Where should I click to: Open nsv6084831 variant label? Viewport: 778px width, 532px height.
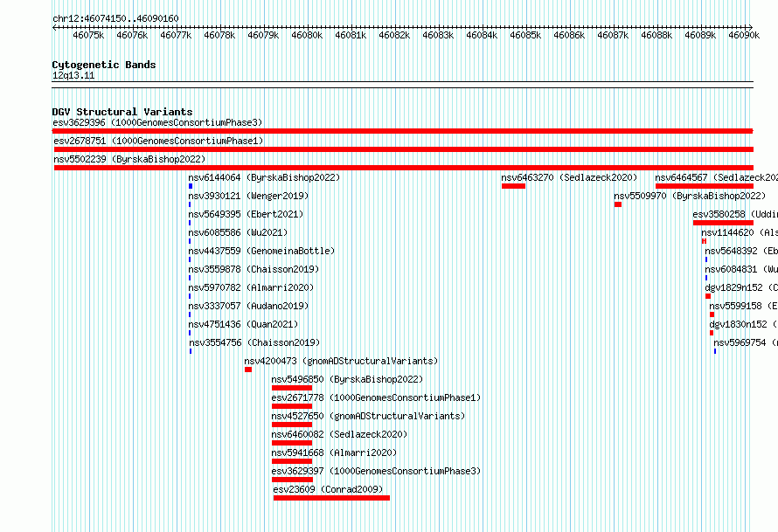(741, 269)
